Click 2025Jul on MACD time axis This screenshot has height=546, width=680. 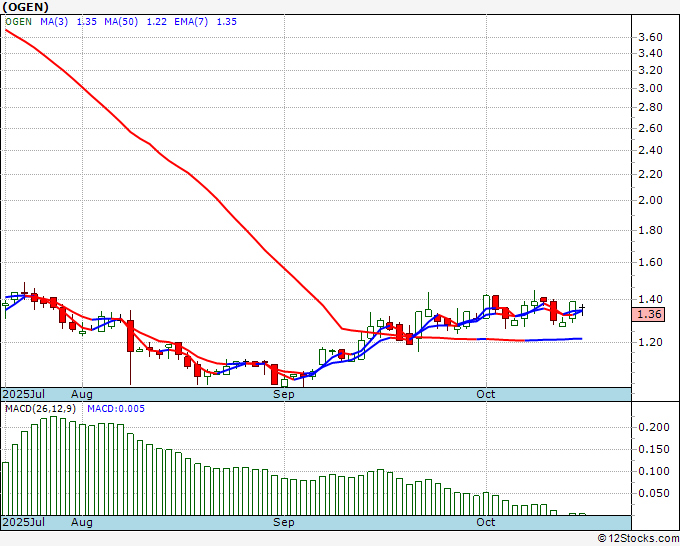(24, 522)
